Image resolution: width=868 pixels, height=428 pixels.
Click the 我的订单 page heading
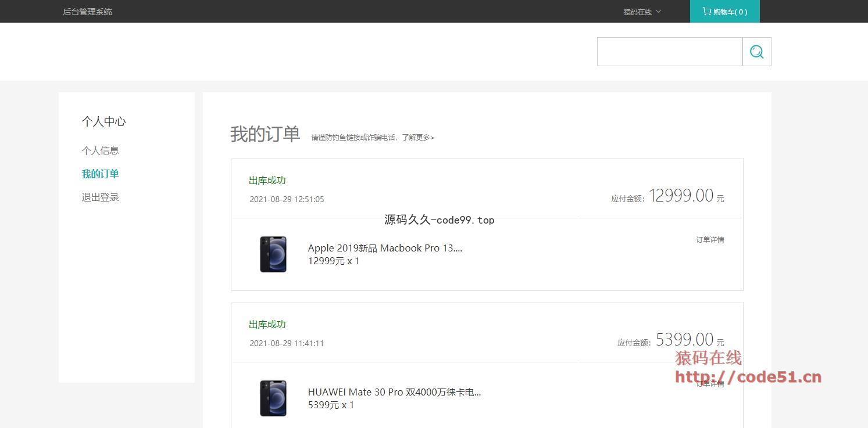(x=265, y=134)
